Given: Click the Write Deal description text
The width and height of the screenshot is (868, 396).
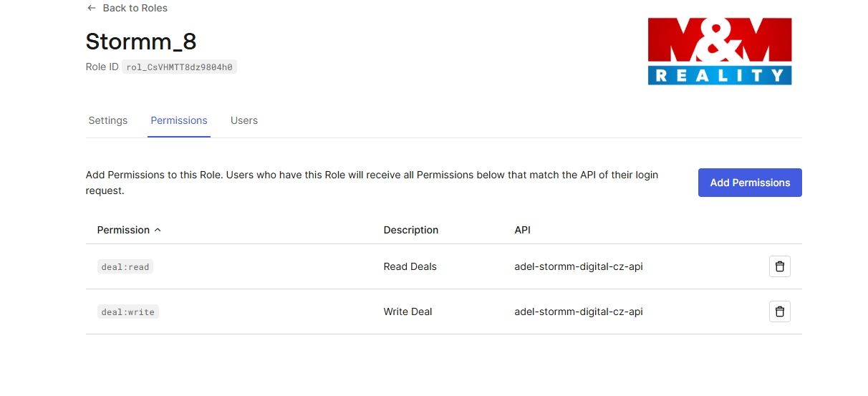Looking at the screenshot, I should click(408, 312).
